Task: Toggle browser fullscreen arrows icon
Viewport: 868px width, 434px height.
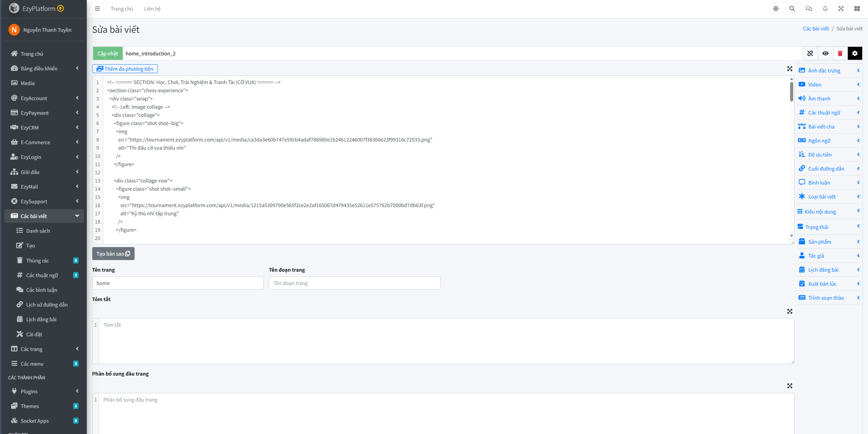Action: pos(841,9)
